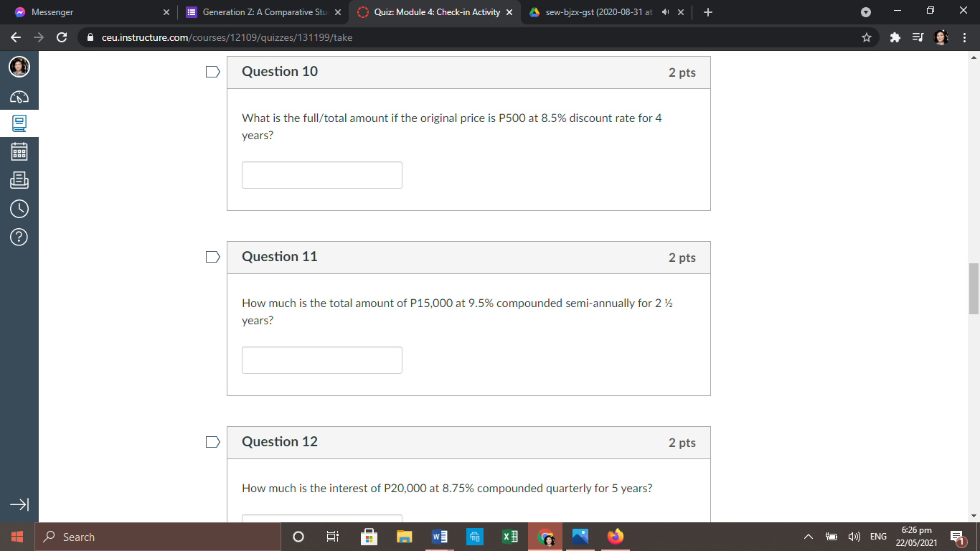Close the sew-bjzx-gst tab
The width and height of the screenshot is (980, 551).
(681, 12)
